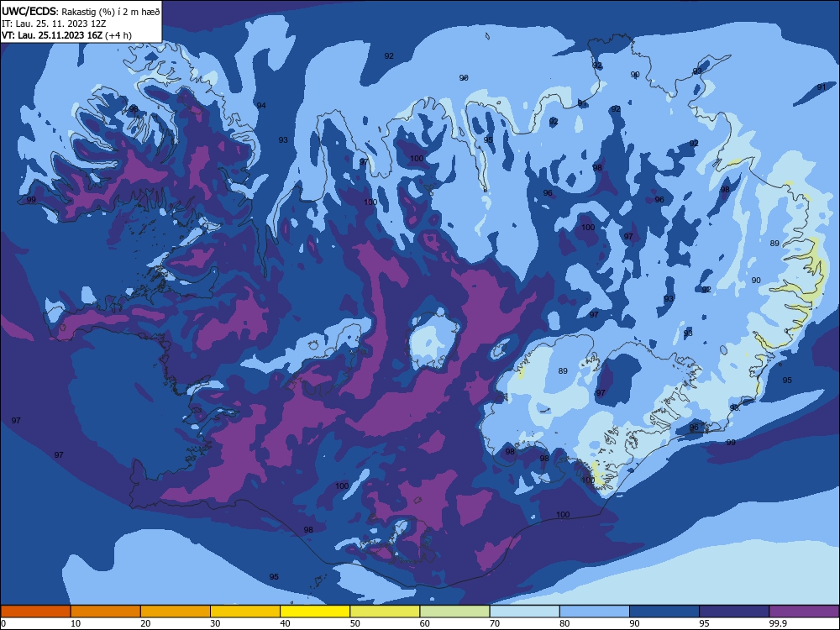Click the legend label "99.9"
The image size is (840, 630).
778,623
